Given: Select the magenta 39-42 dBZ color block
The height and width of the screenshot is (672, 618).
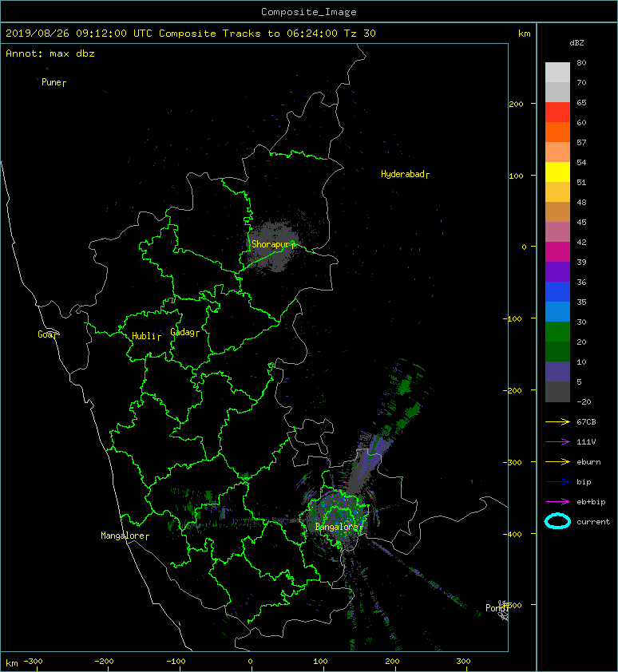Looking at the screenshot, I should tap(557, 252).
